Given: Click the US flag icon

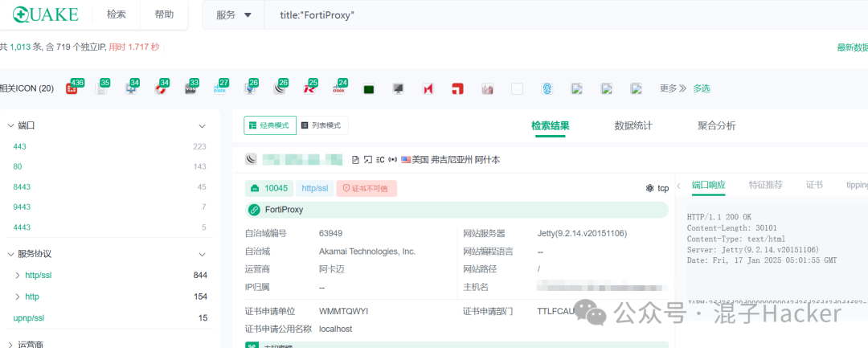Looking at the screenshot, I should [x=407, y=160].
